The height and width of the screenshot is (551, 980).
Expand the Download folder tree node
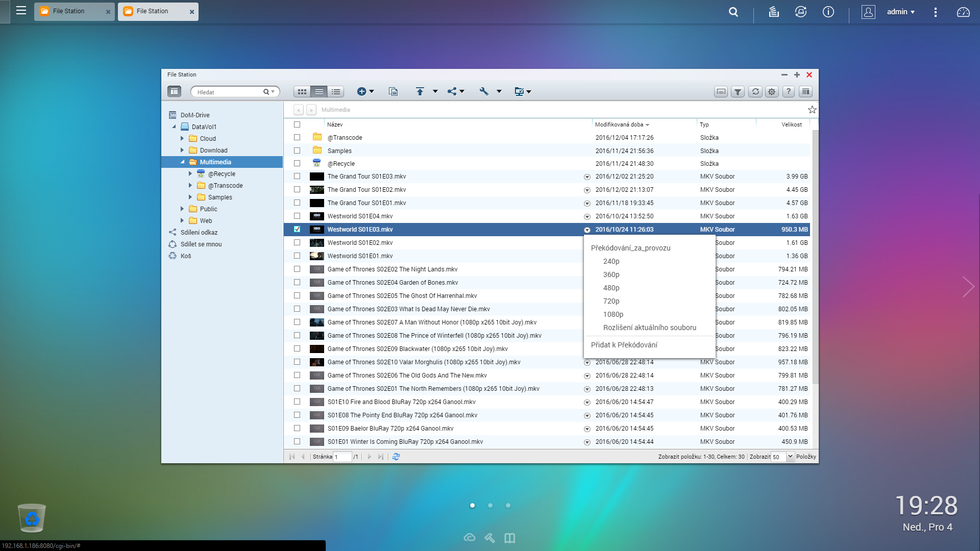pyautogui.click(x=182, y=151)
